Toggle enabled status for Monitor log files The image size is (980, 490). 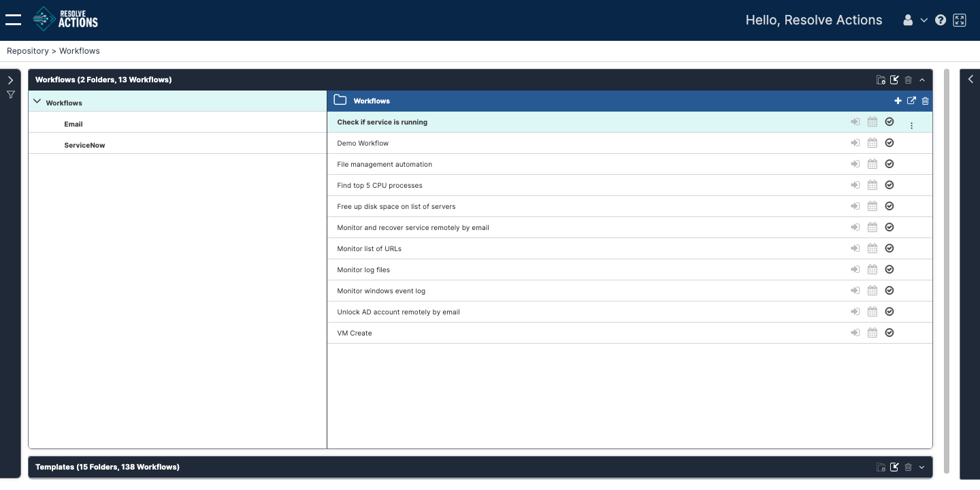(x=889, y=269)
